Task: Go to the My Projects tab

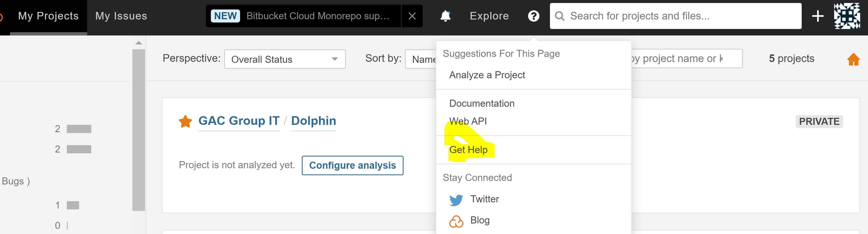Action: 48,16
